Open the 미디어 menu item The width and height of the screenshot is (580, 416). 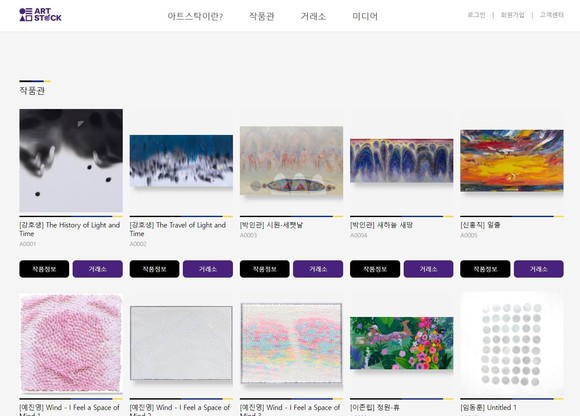365,16
